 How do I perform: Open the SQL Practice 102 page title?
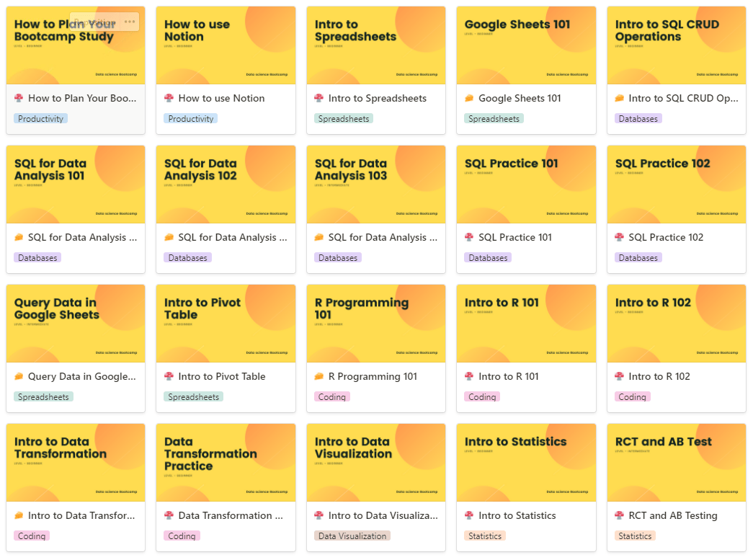pos(666,237)
